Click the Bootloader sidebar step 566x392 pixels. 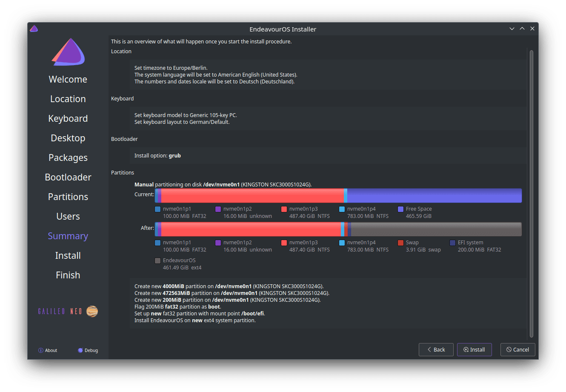(x=68, y=177)
